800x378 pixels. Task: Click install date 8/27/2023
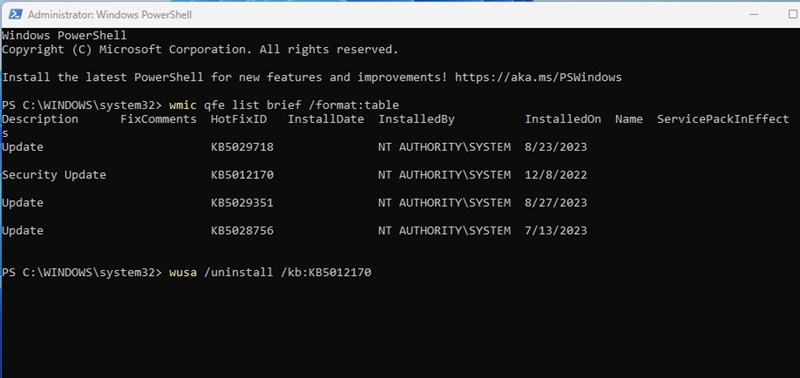[x=556, y=203]
